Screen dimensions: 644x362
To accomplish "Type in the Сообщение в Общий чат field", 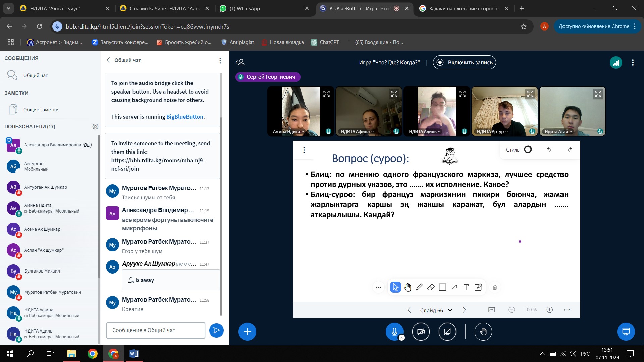I will pyautogui.click(x=156, y=330).
